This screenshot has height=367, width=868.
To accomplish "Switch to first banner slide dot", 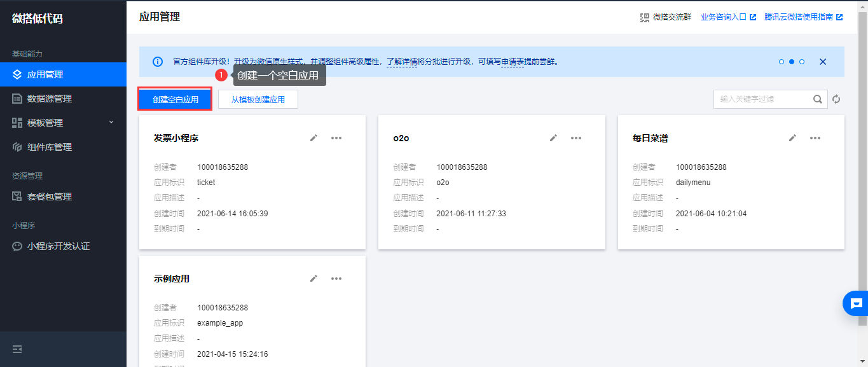I will [x=782, y=62].
